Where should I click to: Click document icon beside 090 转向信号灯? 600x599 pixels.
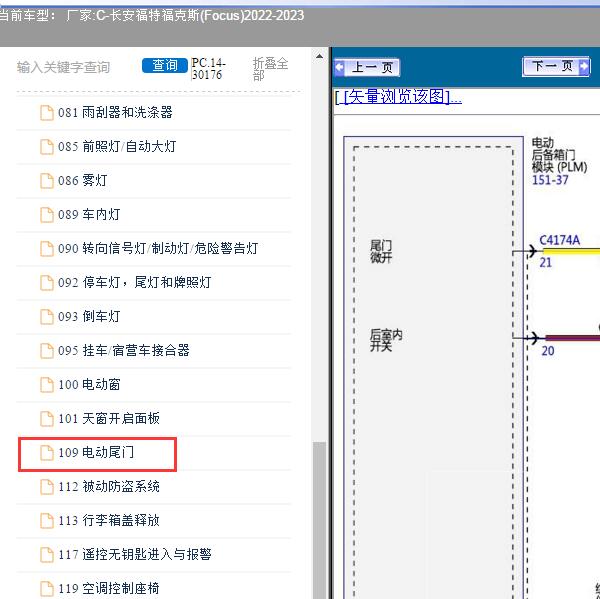pyautogui.click(x=47, y=249)
